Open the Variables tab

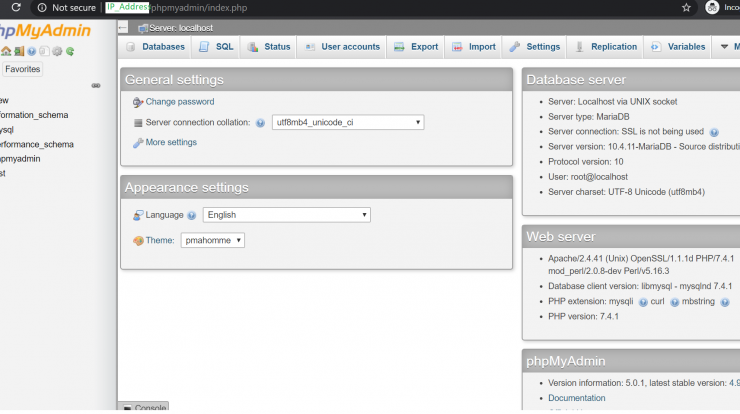coord(678,47)
